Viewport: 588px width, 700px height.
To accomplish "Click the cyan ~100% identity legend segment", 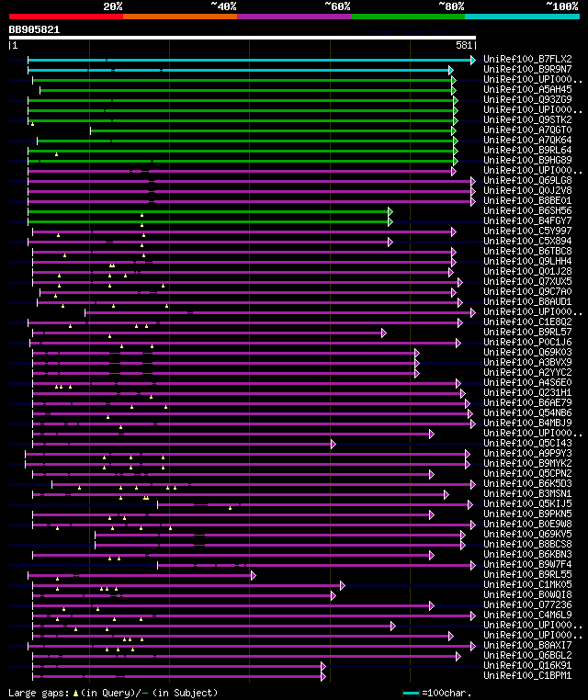I will pyautogui.click(x=522, y=17).
